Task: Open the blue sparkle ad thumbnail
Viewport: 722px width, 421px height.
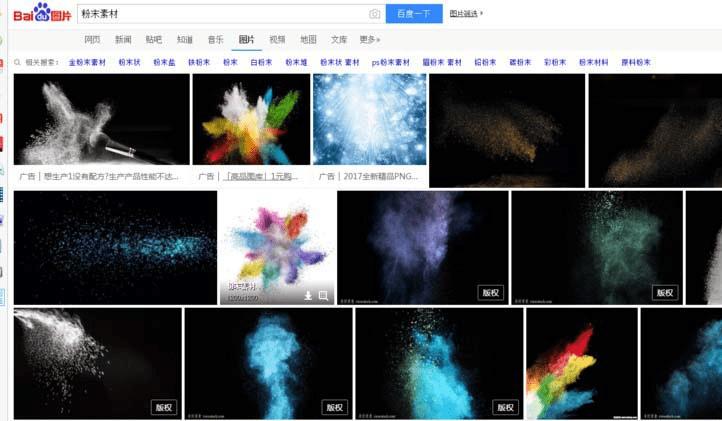Action: tap(370, 119)
